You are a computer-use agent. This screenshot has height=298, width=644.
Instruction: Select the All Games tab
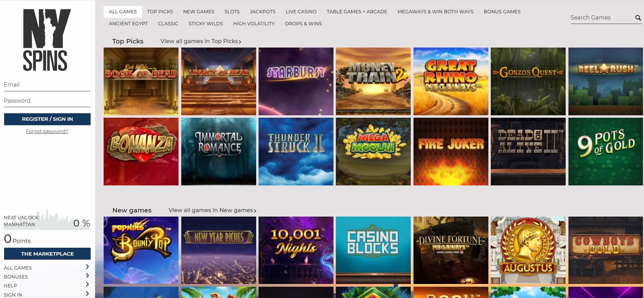click(x=123, y=12)
